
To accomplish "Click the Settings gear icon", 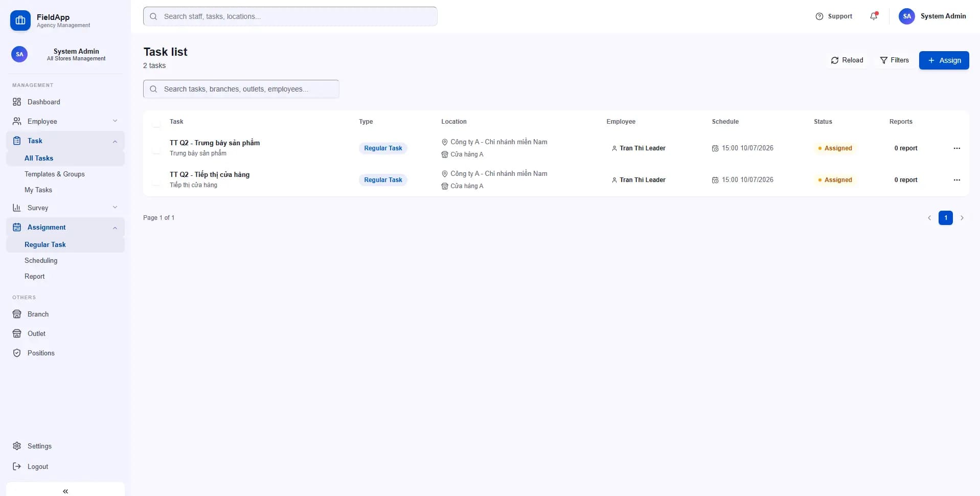I will click(x=17, y=446).
